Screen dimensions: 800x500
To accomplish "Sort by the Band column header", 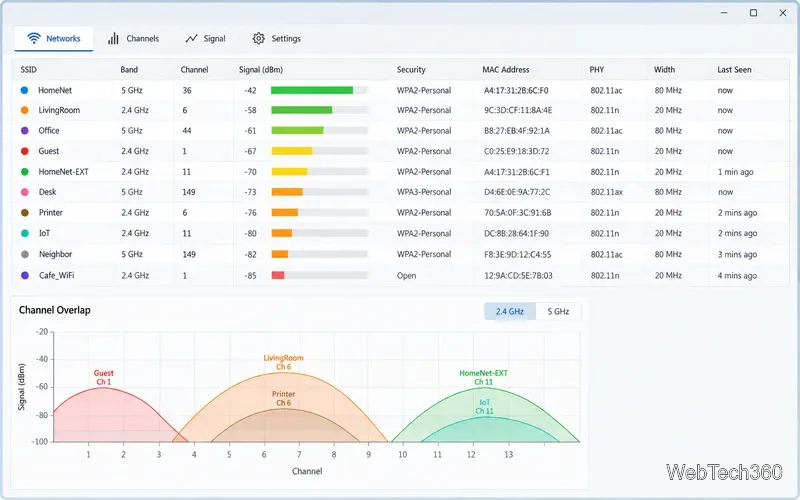I will [x=129, y=69].
